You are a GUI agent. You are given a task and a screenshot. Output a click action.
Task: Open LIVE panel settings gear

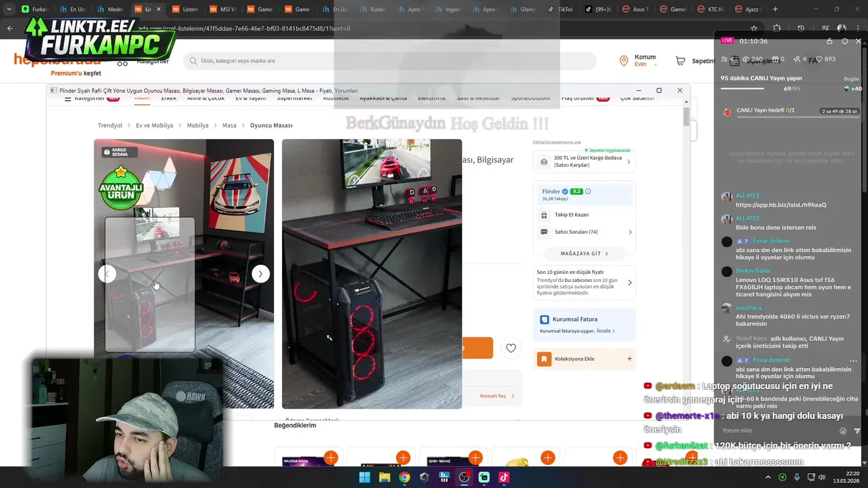pyautogui.click(x=844, y=41)
